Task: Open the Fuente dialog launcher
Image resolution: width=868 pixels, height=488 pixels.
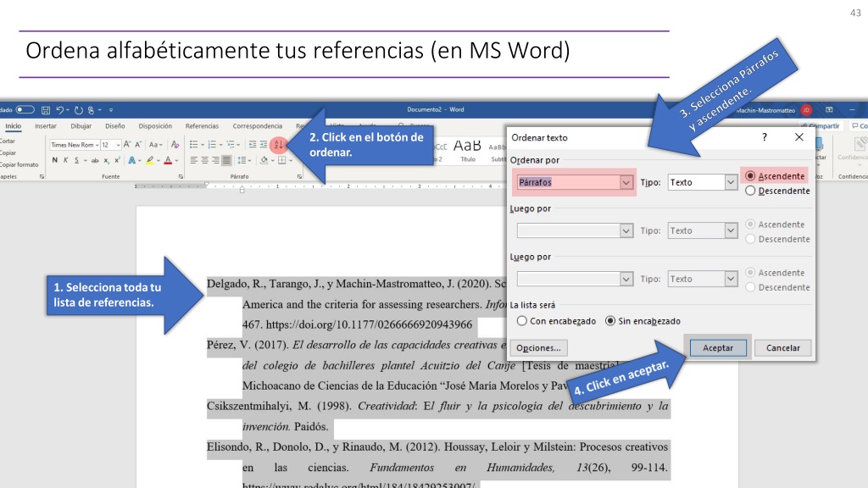Action: click(181, 176)
